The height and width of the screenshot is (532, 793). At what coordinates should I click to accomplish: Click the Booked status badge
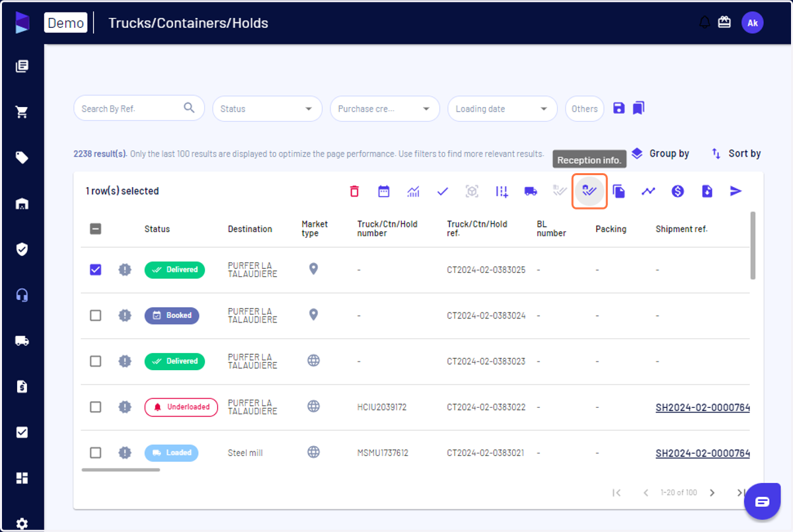tap(172, 315)
